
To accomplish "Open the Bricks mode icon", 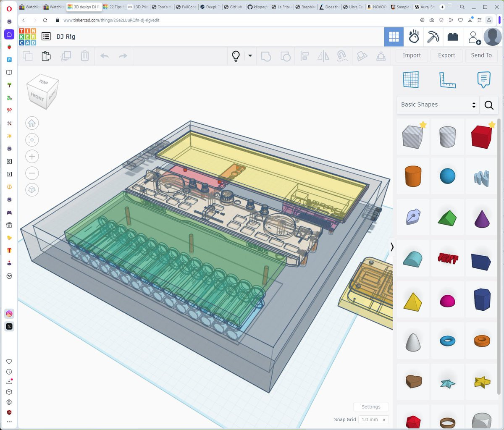I will click(x=453, y=37).
